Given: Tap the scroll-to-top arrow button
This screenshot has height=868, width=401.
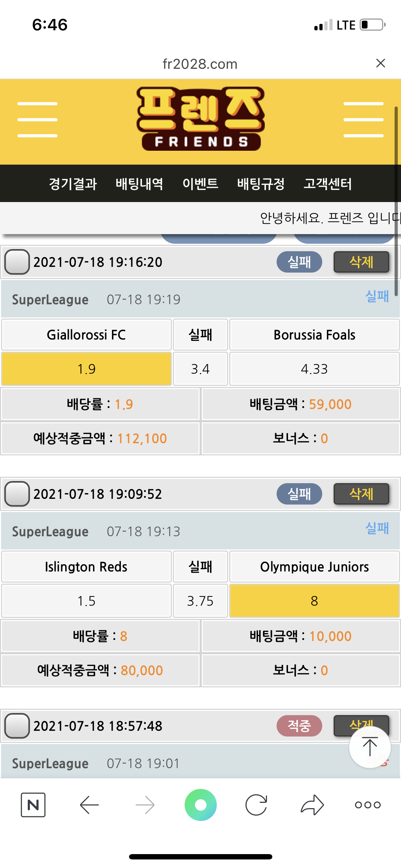Looking at the screenshot, I should [370, 746].
